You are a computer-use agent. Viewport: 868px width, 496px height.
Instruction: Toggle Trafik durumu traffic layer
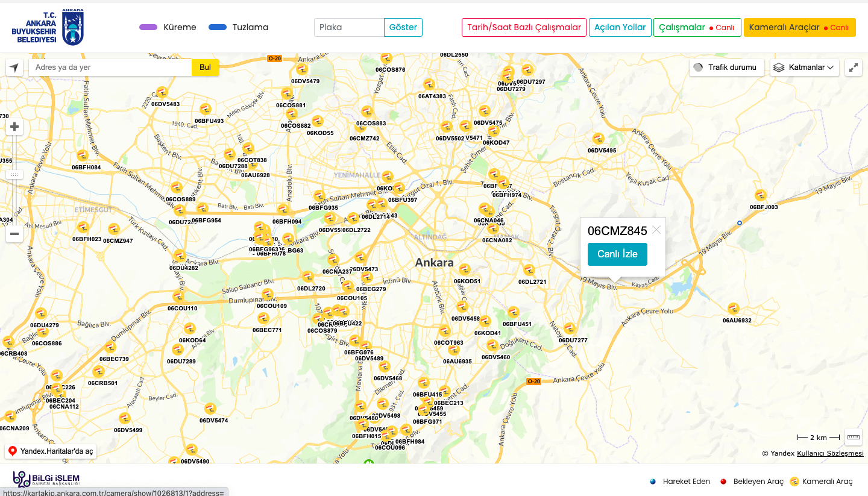pyautogui.click(x=726, y=67)
